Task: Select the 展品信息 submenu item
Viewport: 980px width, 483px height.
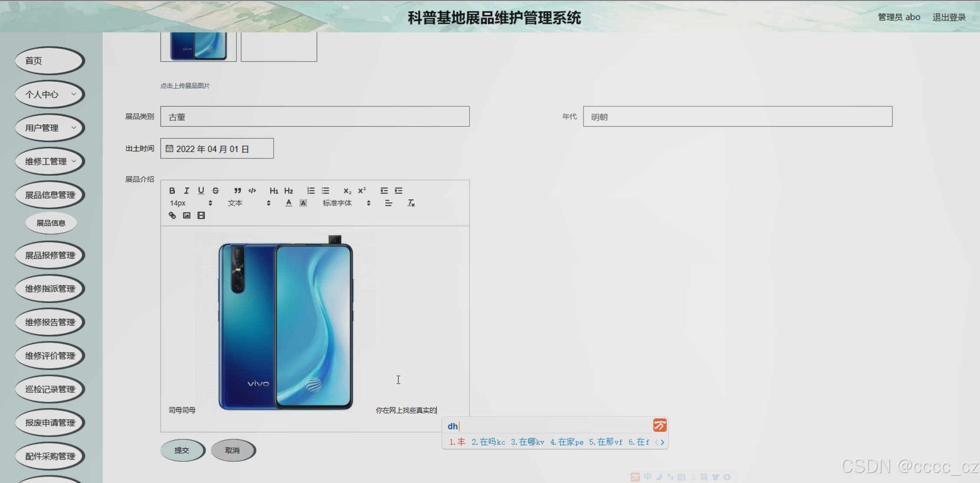Action: [51, 223]
